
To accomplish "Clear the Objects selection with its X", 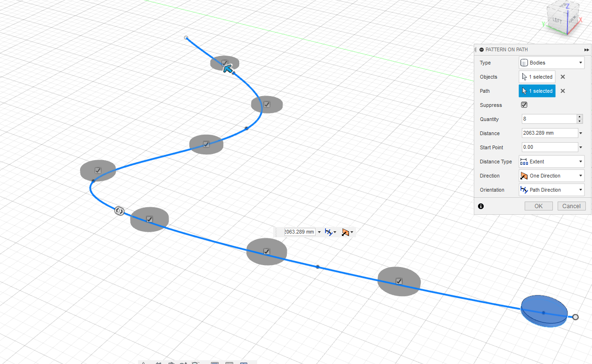I will pos(562,77).
